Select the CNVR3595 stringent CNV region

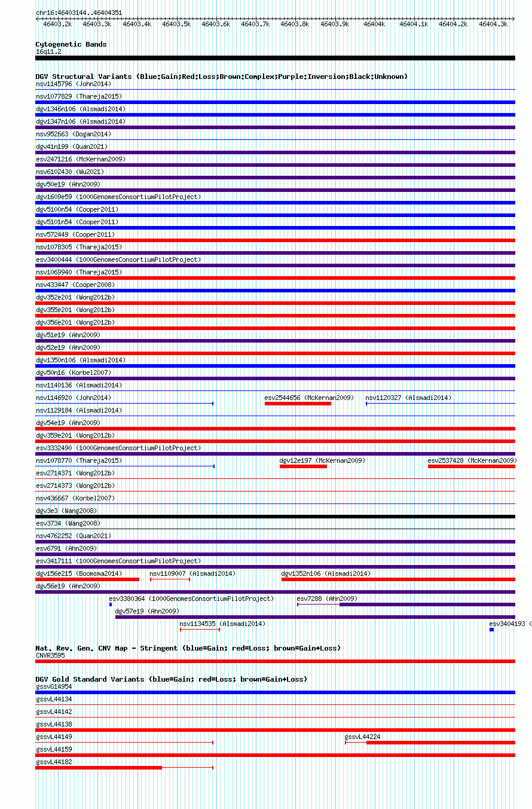(x=275, y=661)
